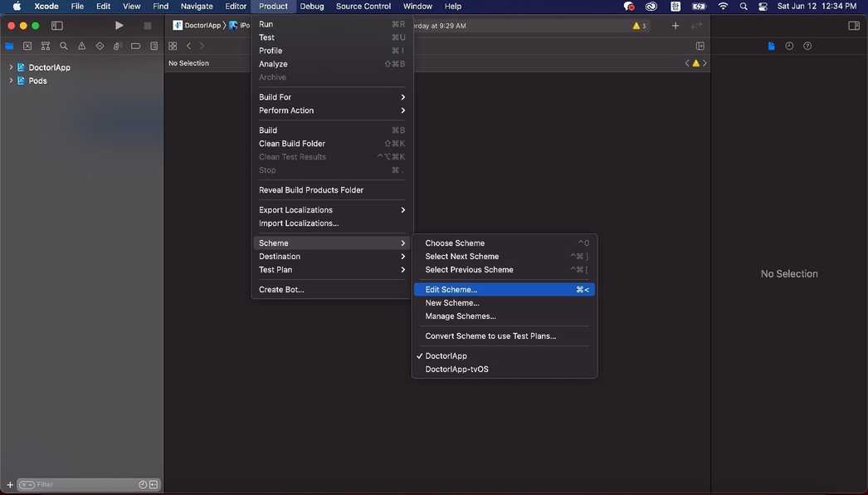This screenshot has width=868, height=495.
Task: Open the Debug menu in menu bar
Action: click(312, 6)
